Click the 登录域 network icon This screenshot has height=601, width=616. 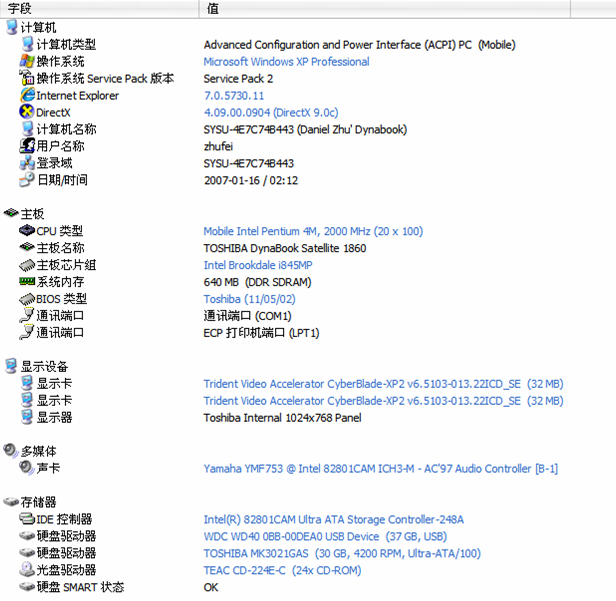coord(27,163)
